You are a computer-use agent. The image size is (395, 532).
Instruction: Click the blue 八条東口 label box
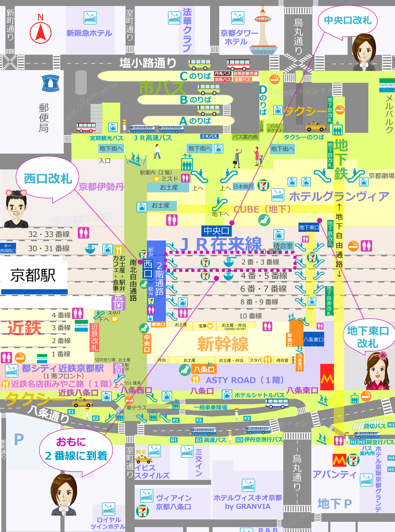[x=314, y=339]
